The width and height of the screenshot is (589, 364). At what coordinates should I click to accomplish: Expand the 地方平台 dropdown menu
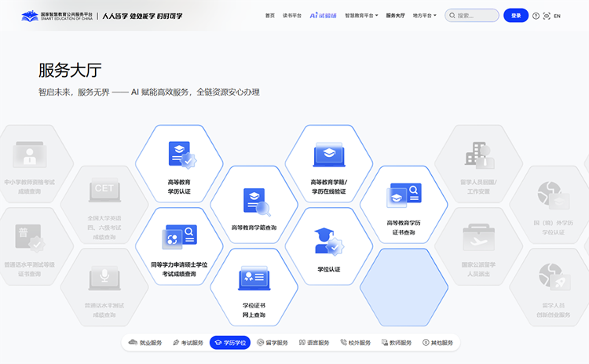[424, 15]
